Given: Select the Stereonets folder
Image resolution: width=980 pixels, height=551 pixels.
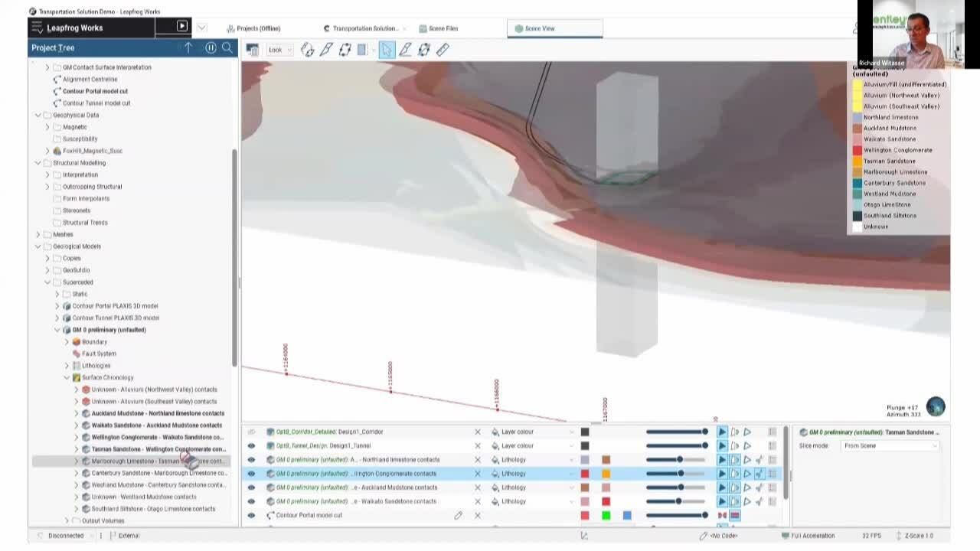Looking at the screenshot, I should 77,210.
